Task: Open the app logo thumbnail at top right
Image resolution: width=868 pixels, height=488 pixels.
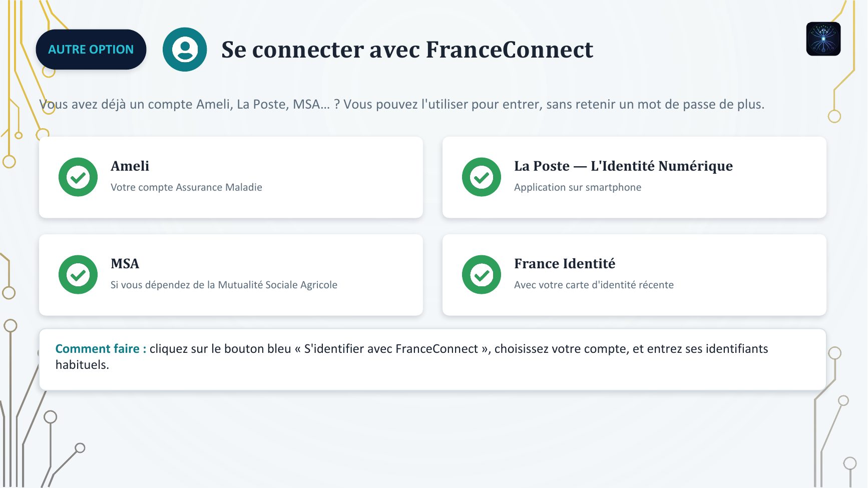Action: [823, 39]
